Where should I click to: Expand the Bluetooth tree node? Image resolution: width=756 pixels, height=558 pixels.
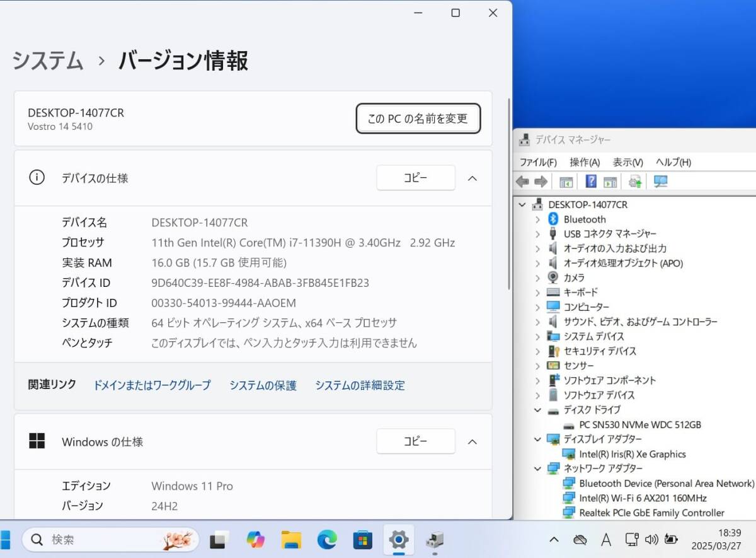(537, 219)
